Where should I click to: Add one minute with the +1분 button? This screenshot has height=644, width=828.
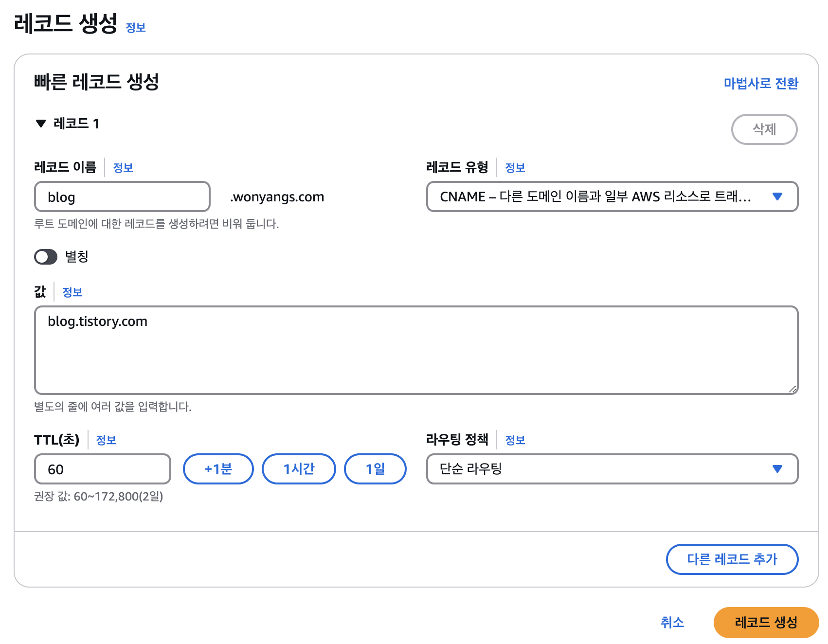(218, 469)
